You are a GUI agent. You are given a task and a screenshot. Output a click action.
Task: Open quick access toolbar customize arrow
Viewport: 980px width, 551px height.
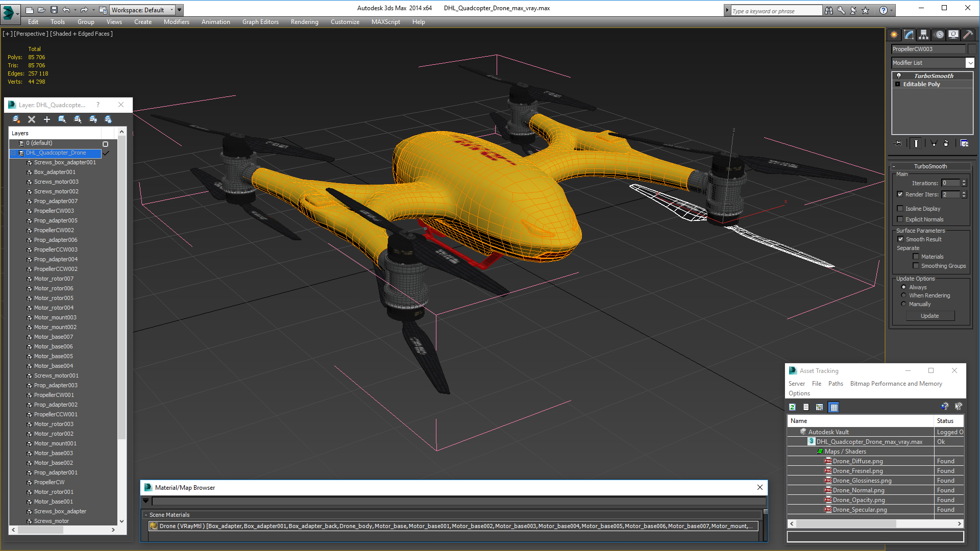pos(180,10)
